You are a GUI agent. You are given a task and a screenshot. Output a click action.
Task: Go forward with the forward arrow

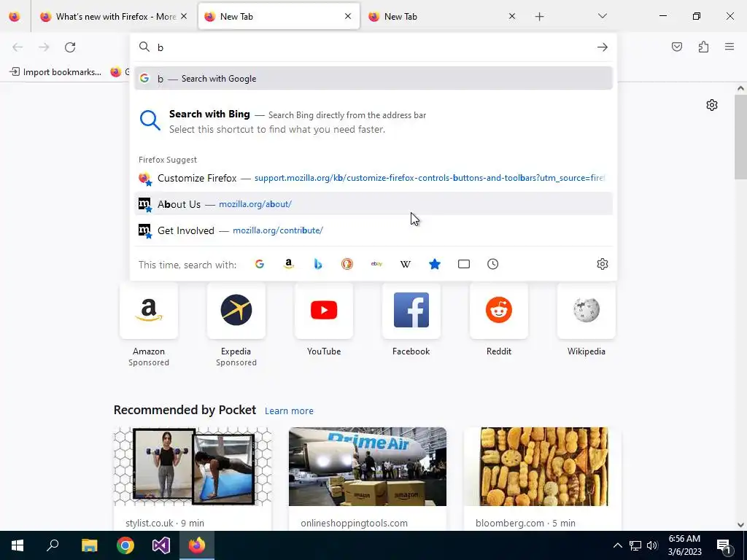(44, 47)
